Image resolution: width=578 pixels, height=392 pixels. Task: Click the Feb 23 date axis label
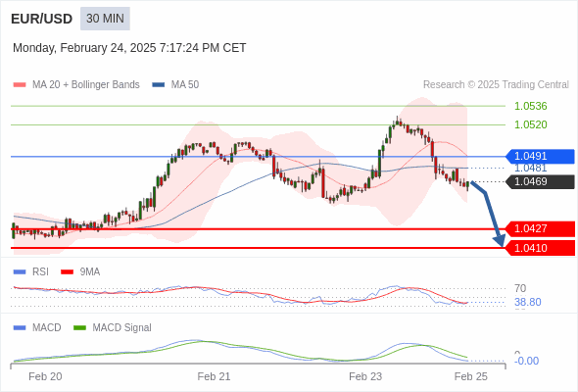click(365, 377)
